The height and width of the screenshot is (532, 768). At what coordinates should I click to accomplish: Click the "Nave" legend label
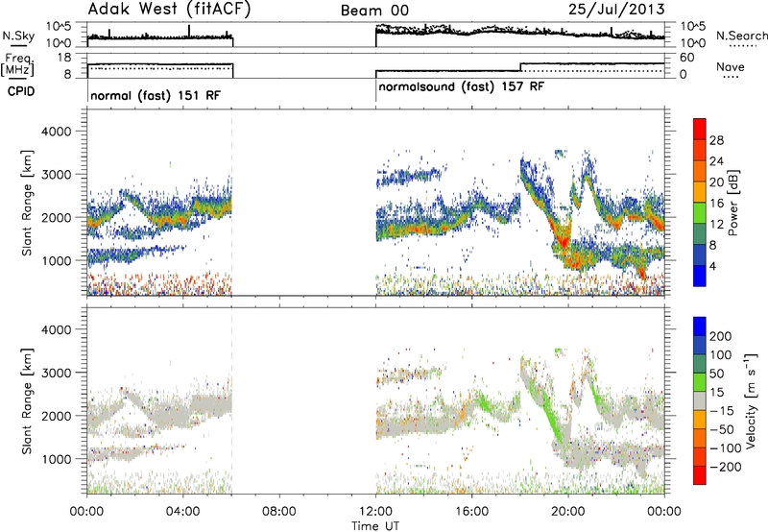[731, 67]
